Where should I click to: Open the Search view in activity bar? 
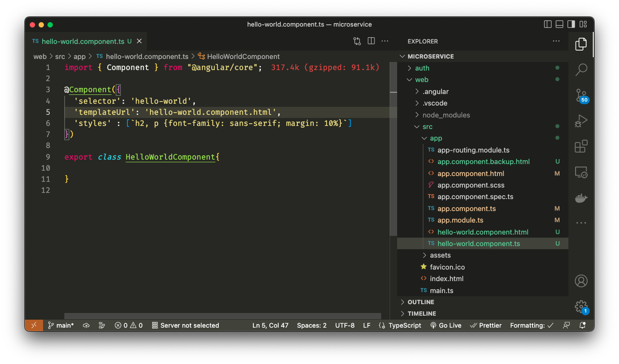point(581,69)
